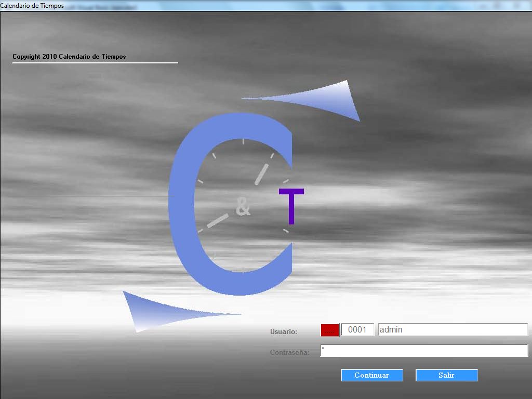This screenshot has height=399, width=532.
Task: Focus the Contraseña password field
Action: 424,351
